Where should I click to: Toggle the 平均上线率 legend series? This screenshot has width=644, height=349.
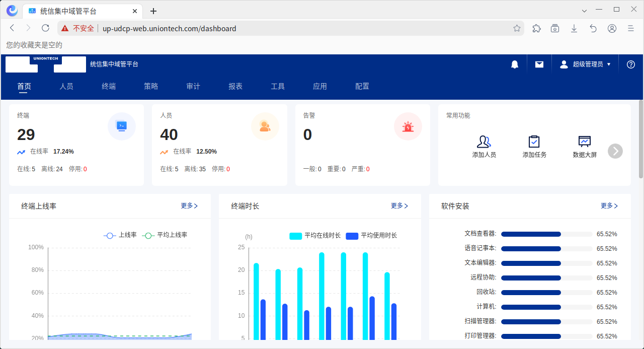165,235
